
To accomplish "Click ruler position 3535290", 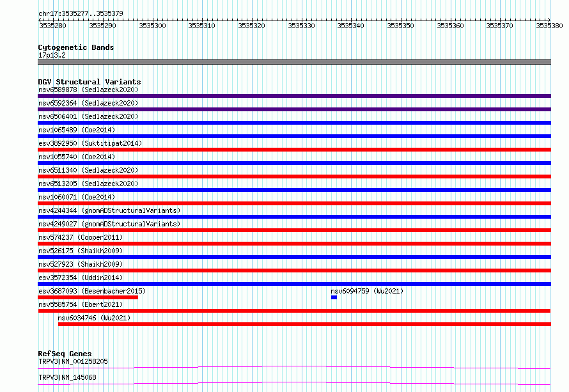I will tap(103, 26).
